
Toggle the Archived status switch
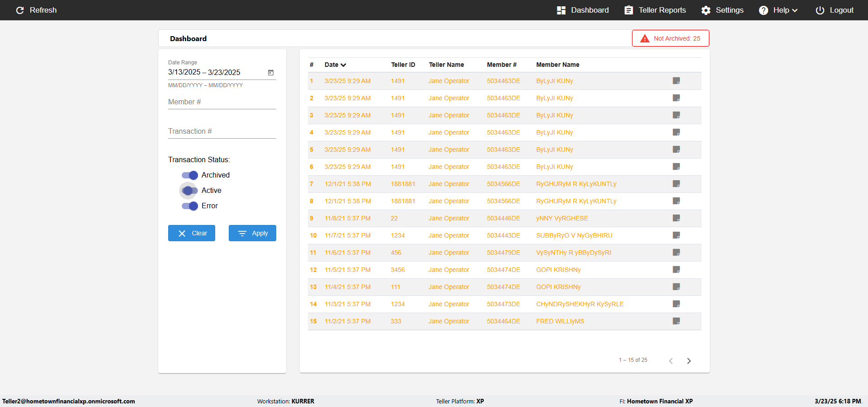coord(190,175)
